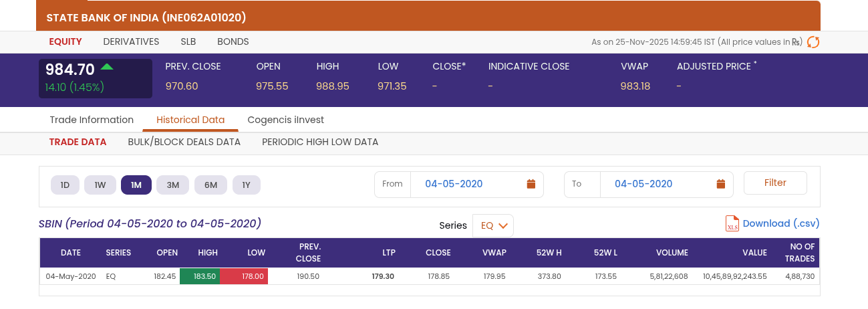Switch to the Derivatives tab
The height and width of the screenshot is (309, 868).
(131, 41)
